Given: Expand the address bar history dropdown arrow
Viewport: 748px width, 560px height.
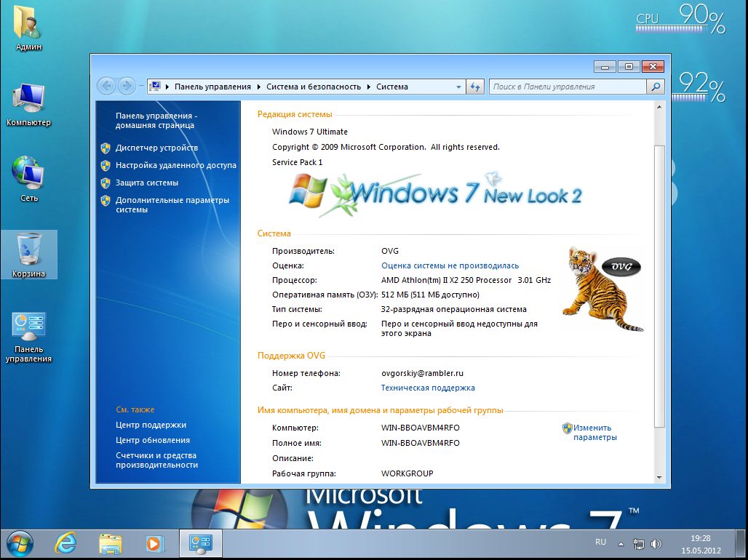Looking at the screenshot, I should point(458,87).
